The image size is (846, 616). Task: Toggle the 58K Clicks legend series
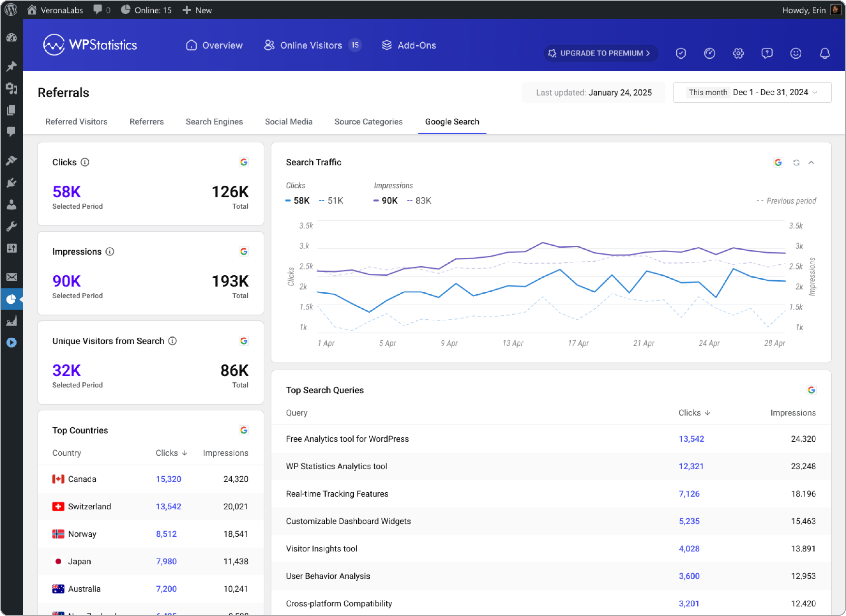(x=298, y=201)
